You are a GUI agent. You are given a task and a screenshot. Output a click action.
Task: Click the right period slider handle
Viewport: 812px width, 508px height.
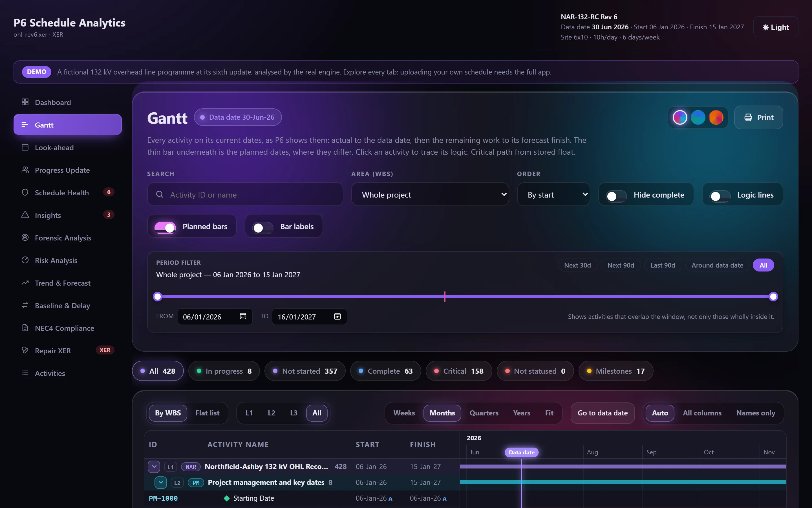pos(773,296)
